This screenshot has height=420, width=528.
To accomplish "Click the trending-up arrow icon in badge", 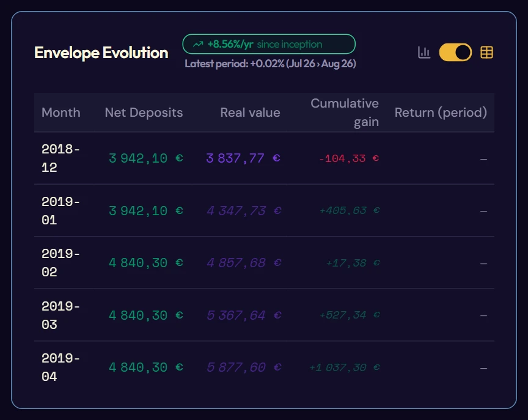I will 198,44.
